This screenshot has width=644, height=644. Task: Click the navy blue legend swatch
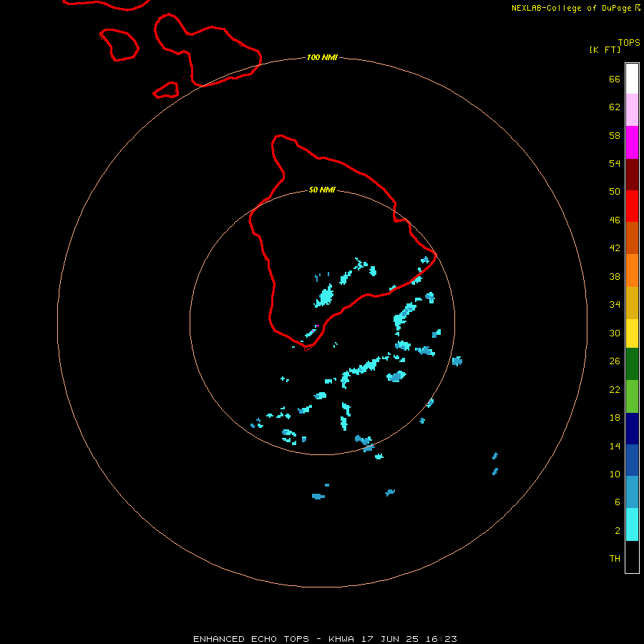pyautogui.click(x=632, y=429)
